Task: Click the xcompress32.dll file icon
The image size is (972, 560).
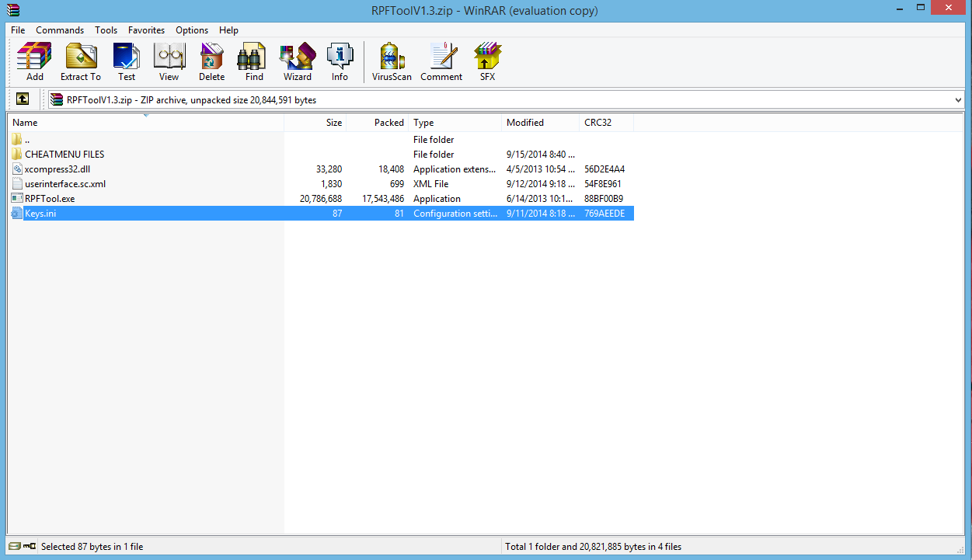Action: pyautogui.click(x=17, y=169)
